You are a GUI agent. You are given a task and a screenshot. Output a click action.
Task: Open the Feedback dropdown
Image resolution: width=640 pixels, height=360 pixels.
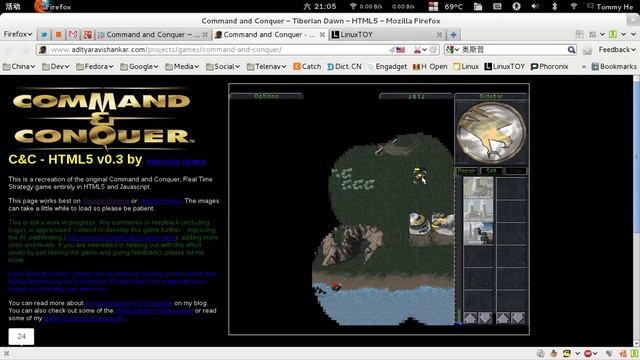[617, 50]
